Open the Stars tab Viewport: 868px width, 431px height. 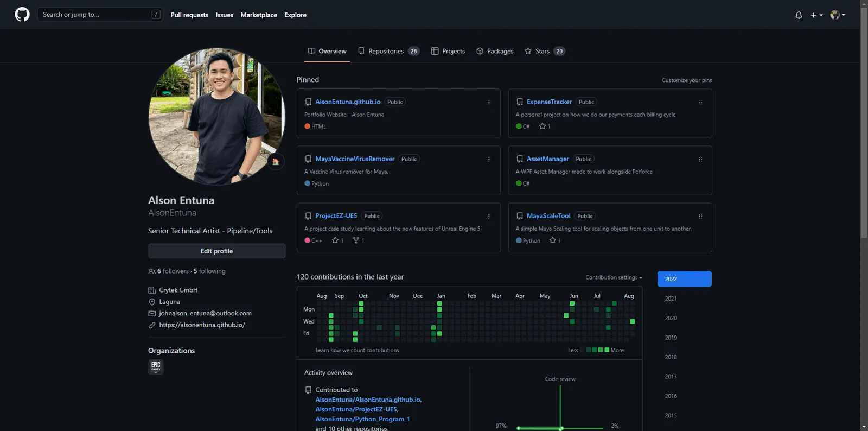coord(545,51)
